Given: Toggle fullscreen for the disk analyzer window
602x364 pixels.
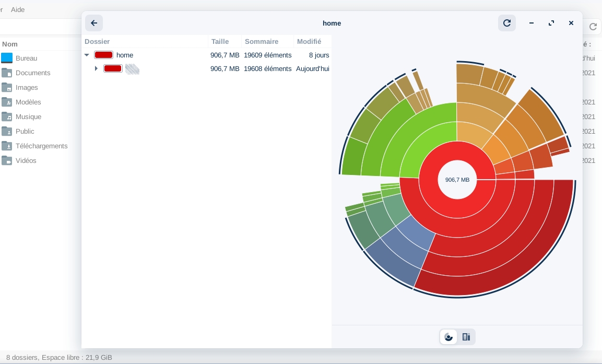Looking at the screenshot, I should pos(551,23).
